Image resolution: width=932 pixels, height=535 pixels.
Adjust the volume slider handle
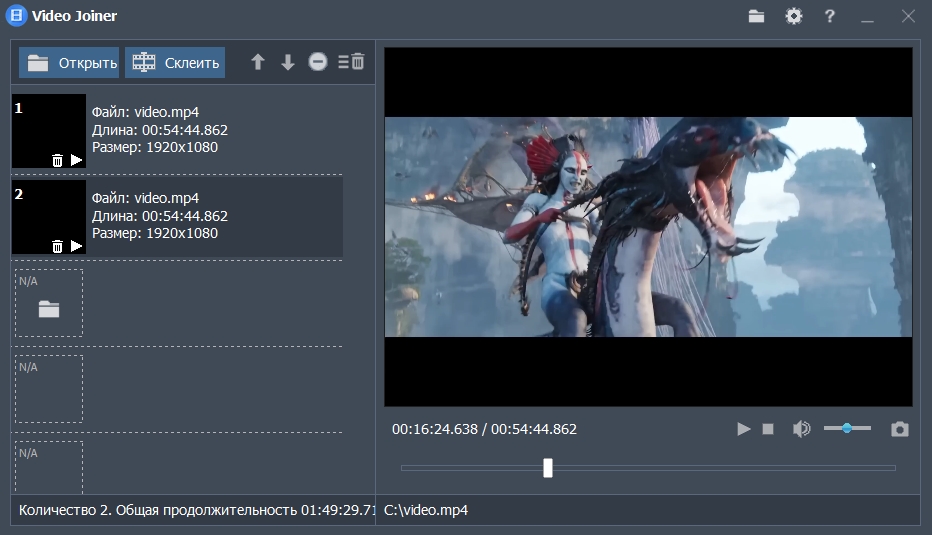[x=847, y=428]
